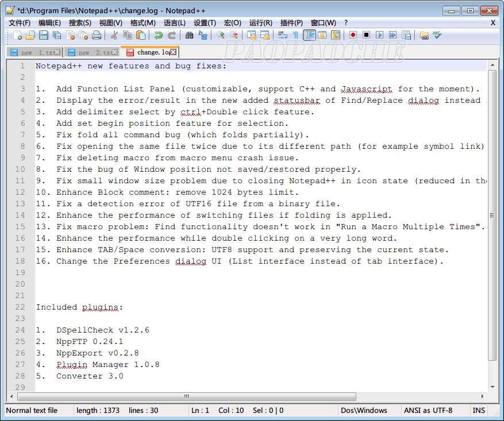Image resolution: width=504 pixels, height=421 pixels.
Task: Click the horizontal scrollbar right arrow
Action: coord(483,396)
